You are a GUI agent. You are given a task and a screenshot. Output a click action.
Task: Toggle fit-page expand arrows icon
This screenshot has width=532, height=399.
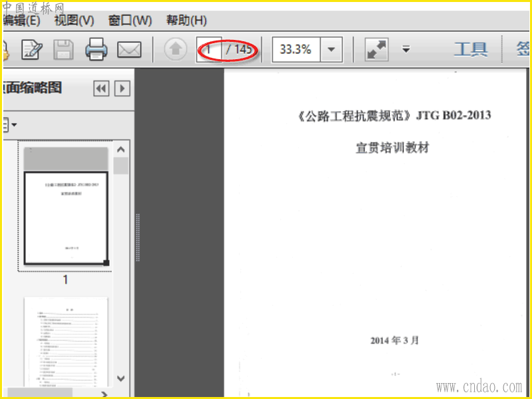coord(376,49)
